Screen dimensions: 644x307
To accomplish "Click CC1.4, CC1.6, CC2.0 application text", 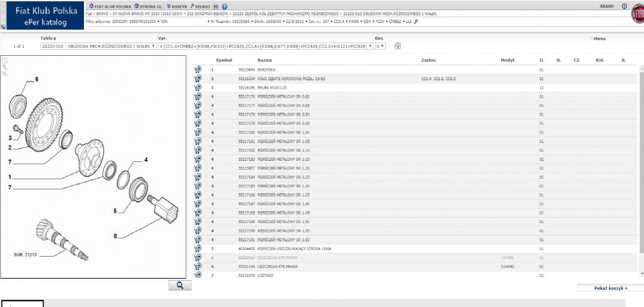I will (438, 79).
